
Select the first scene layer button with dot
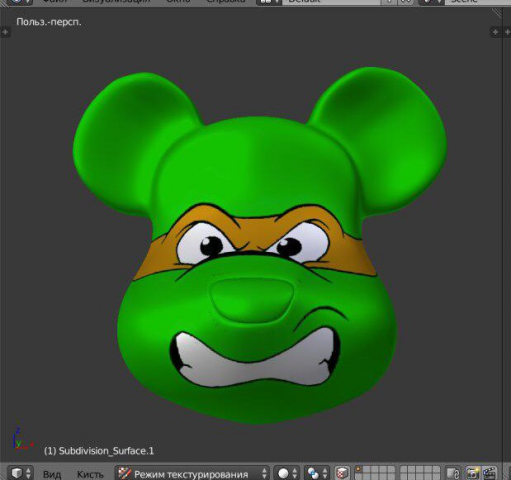tap(359, 470)
